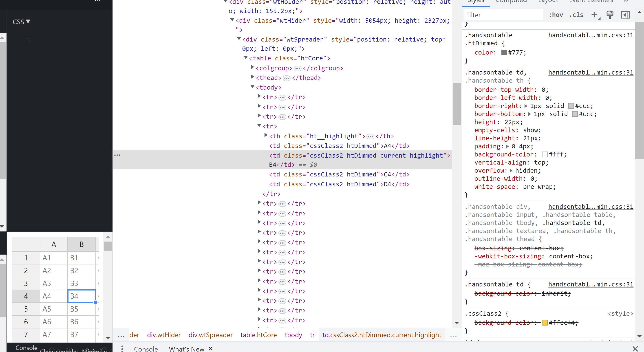This screenshot has height=352, width=644.
Task: Click the border-right #ccc color swatch
Action: [x=571, y=106]
